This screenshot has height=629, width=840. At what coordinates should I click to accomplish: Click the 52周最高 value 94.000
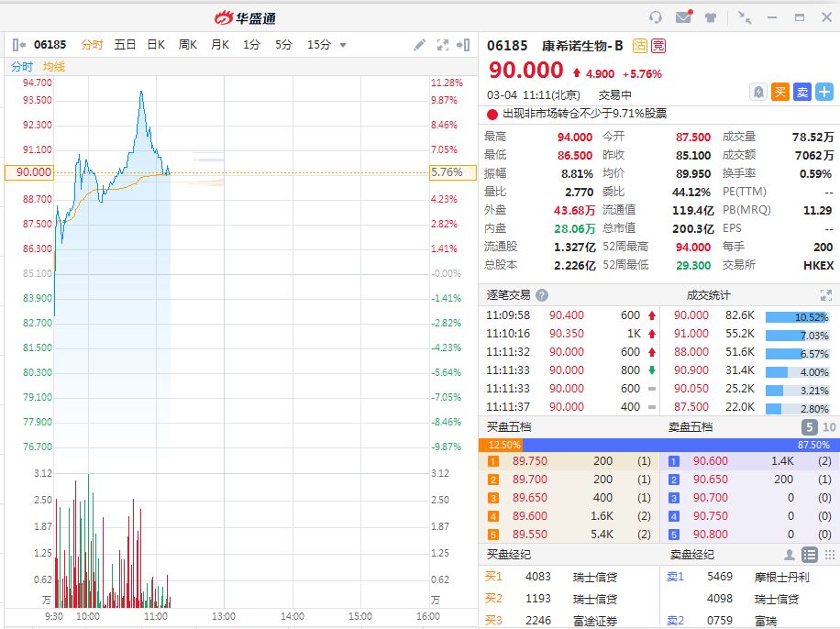[x=692, y=247]
